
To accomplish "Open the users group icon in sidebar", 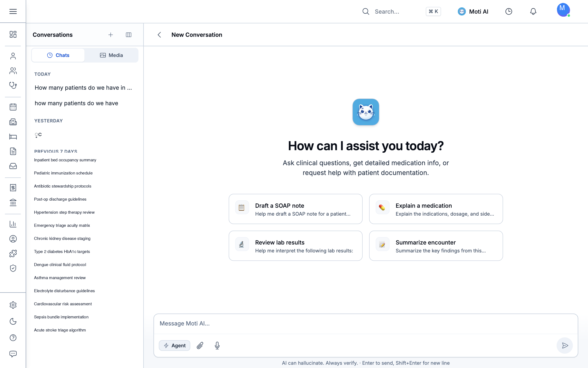I will (13, 71).
